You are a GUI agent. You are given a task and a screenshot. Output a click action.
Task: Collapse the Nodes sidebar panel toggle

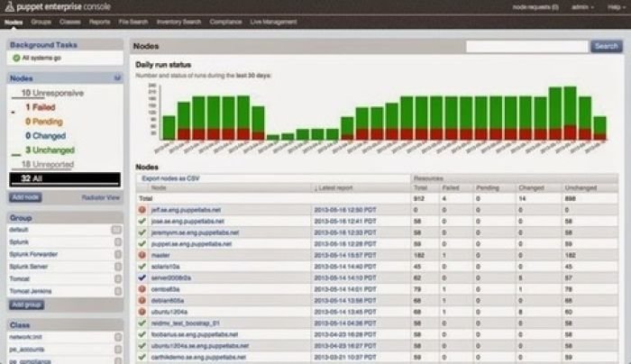coord(117,79)
